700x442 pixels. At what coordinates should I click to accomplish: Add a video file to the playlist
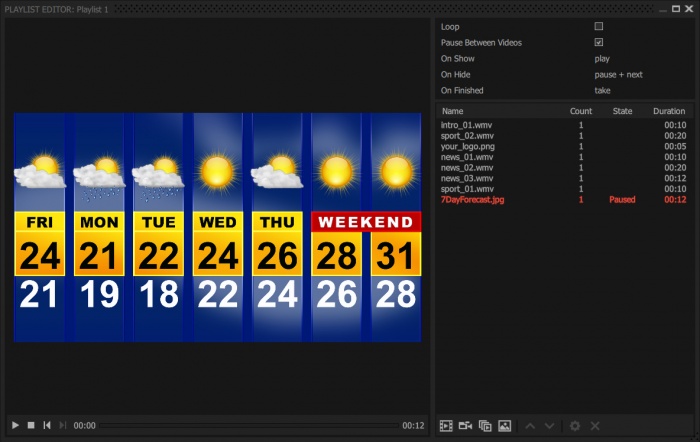point(446,425)
